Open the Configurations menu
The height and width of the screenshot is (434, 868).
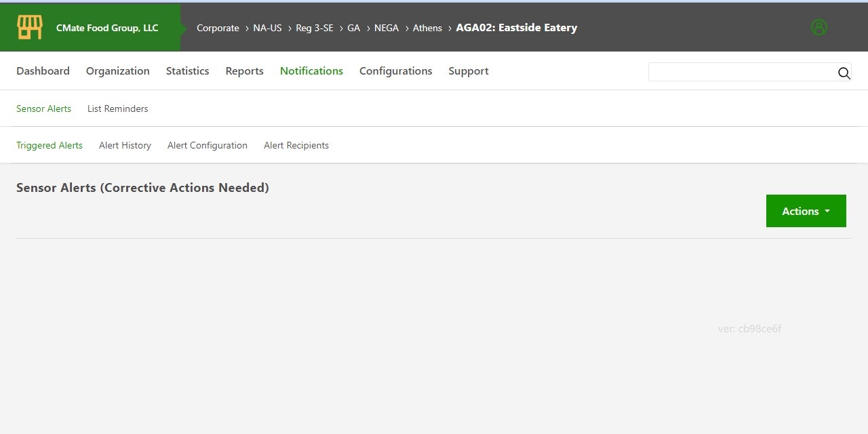pyautogui.click(x=396, y=71)
